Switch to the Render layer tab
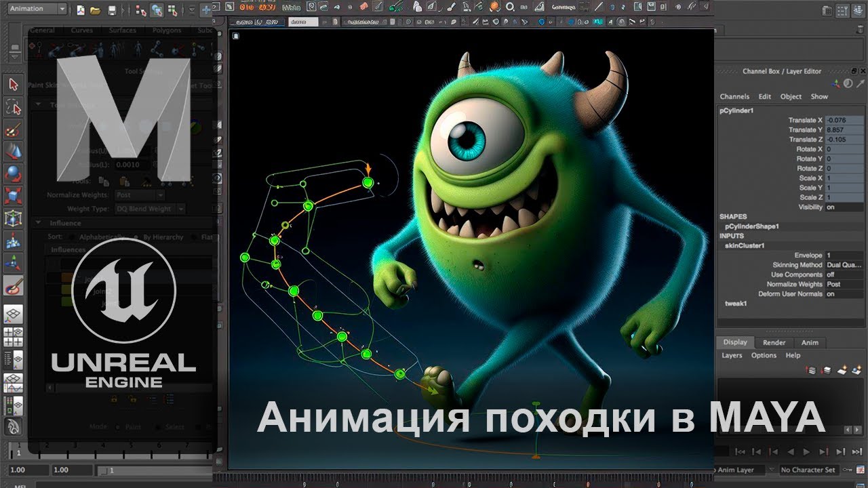This screenshot has width=868, height=488. [x=774, y=342]
